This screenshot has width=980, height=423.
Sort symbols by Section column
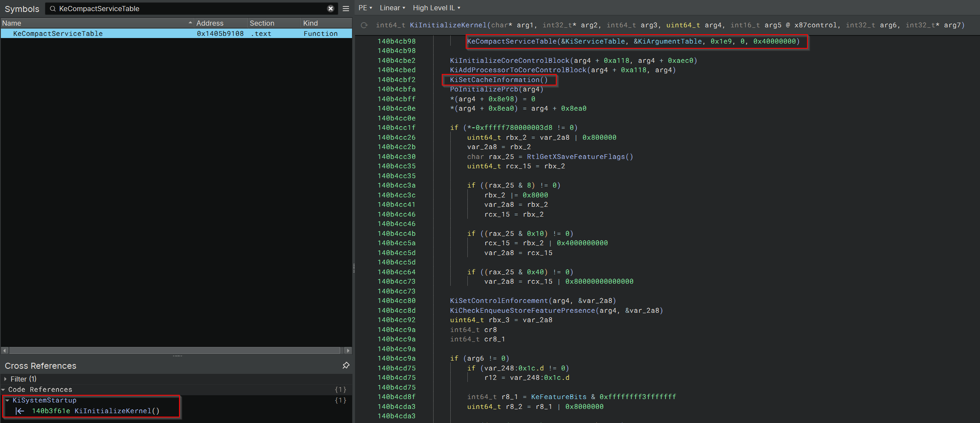(x=274, y=23)
